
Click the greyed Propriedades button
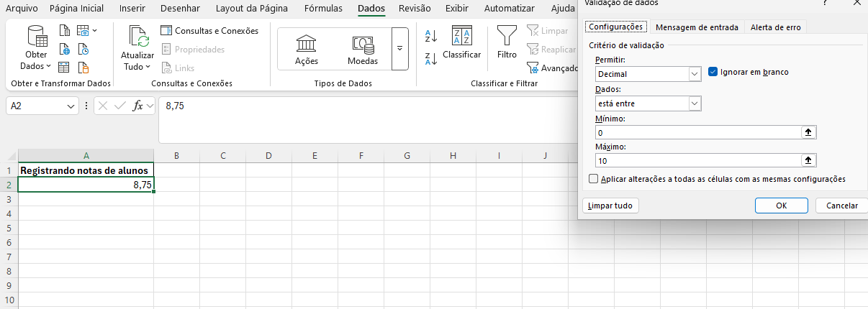point(193,50)
